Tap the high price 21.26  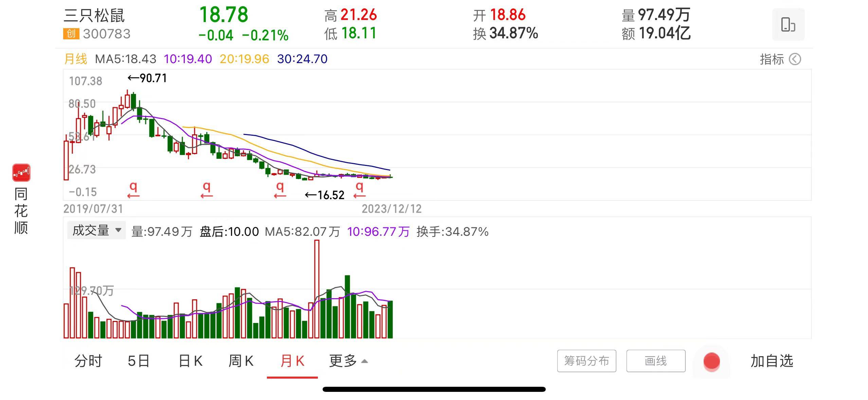(x=359, y=15)
